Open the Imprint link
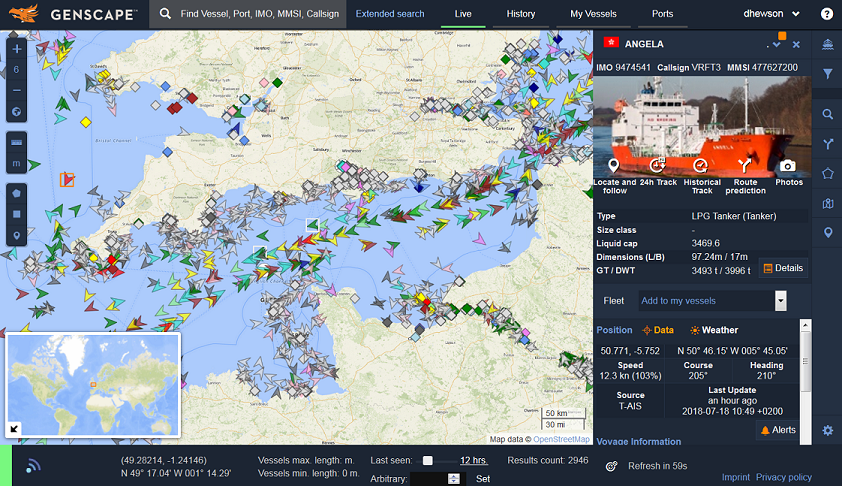 point(736,477)
